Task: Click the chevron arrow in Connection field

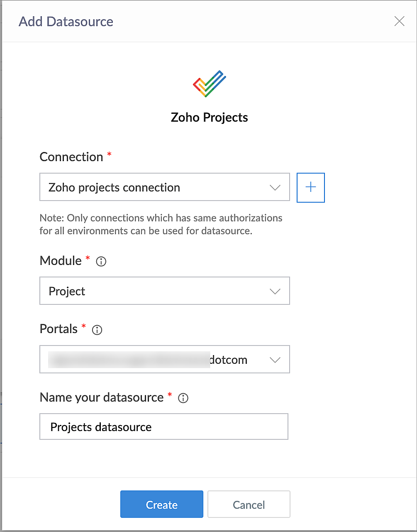Action: (x=275, y=188)
